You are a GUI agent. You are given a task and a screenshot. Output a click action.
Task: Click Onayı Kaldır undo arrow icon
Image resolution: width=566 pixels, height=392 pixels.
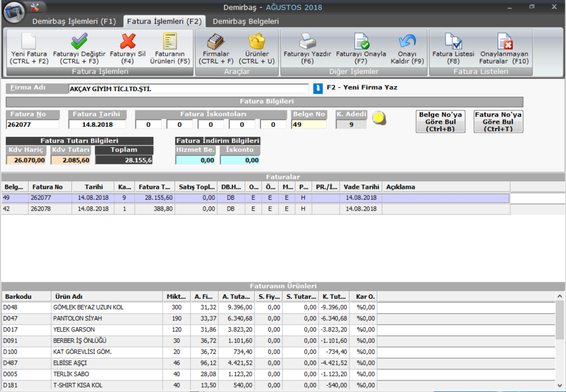(x=407, y=41)
